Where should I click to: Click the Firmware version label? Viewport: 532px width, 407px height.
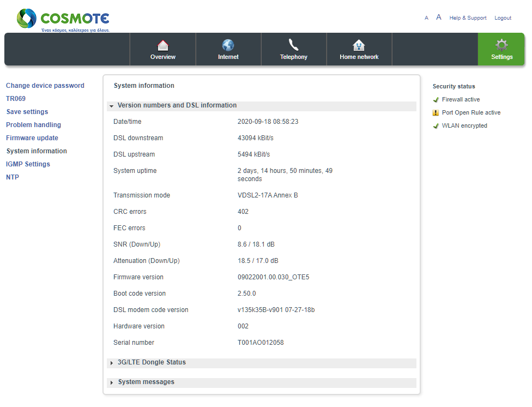click(138, 277)
